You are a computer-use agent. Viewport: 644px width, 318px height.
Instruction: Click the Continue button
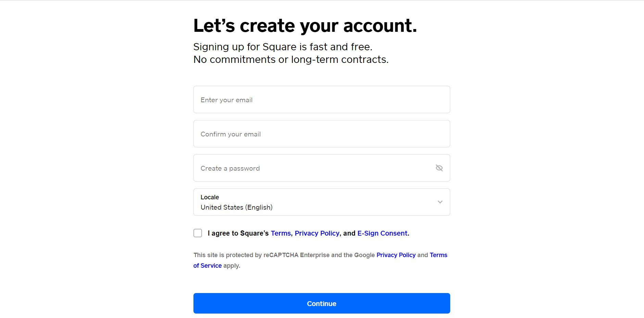tap(321, 303)
